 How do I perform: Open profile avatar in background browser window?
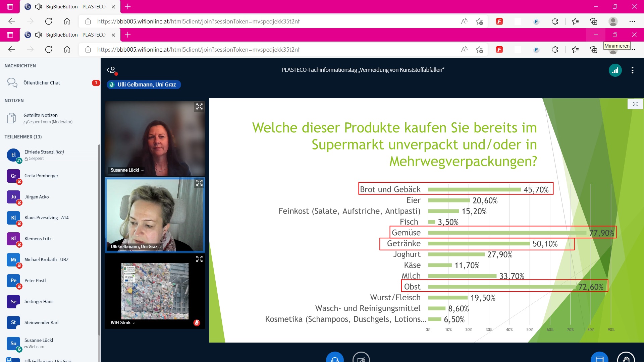613,21
